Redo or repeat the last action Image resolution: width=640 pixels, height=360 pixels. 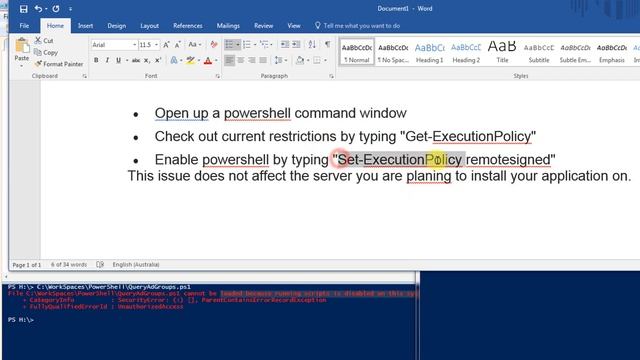[x=56, y=9]
